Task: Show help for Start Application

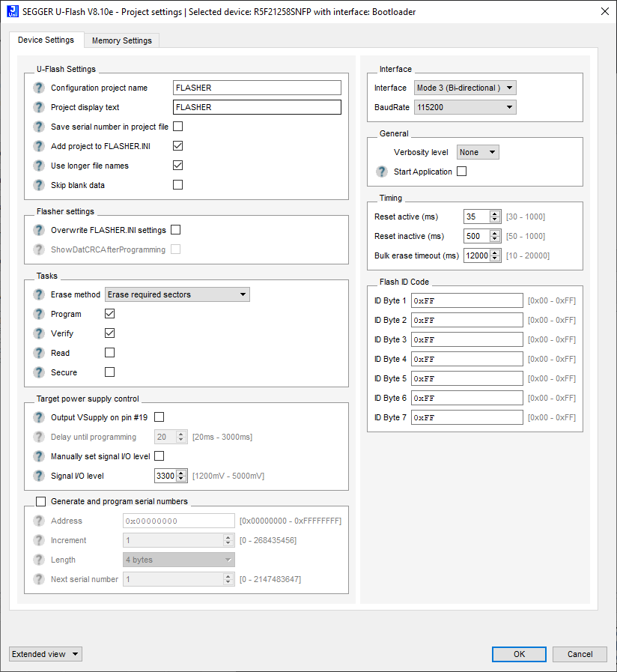Action: (382, 172)
